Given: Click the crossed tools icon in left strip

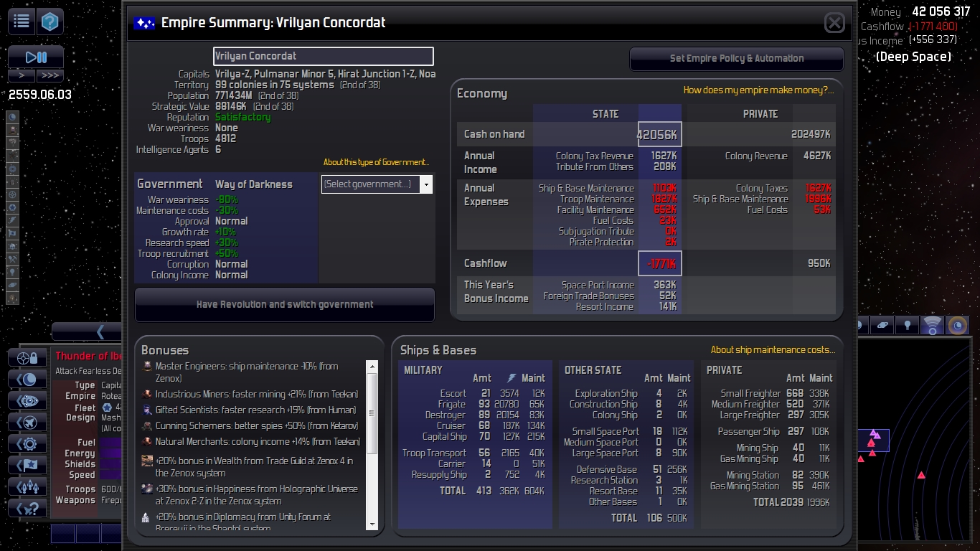Looking at the screenshot, I should tap(12, 259).
